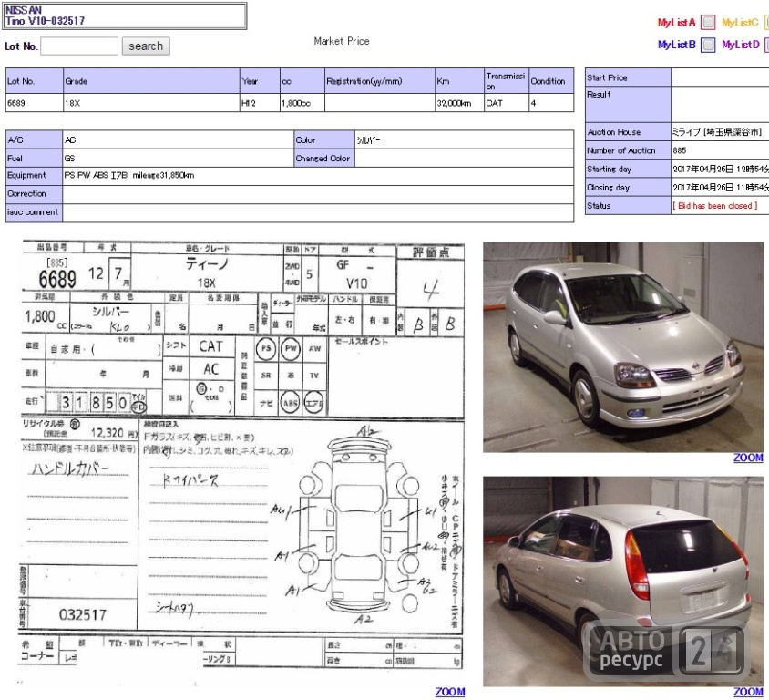
Task: Select the CAT transmission cell
Action: 506,103
